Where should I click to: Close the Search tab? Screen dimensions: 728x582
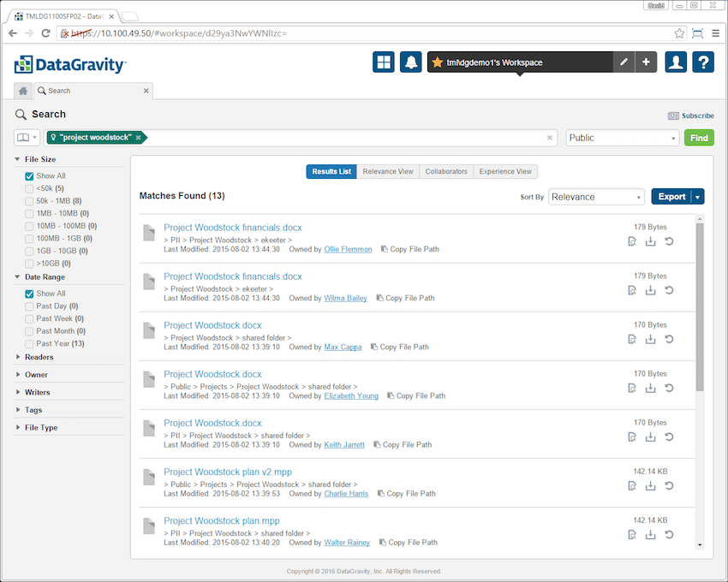(x=146, y=91)
